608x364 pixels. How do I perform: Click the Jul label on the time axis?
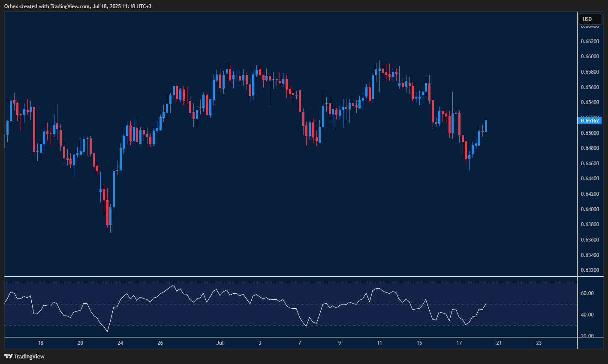[x=220, y=343]
